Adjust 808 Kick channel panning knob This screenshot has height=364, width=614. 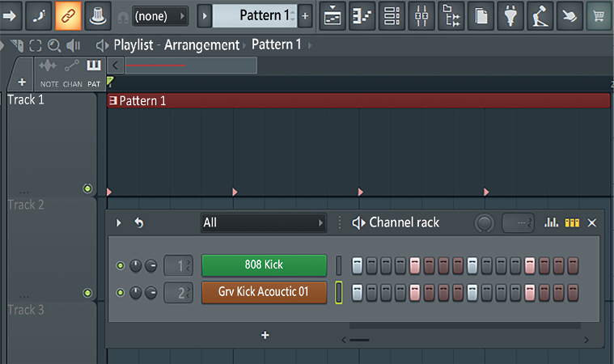[135, 266]
